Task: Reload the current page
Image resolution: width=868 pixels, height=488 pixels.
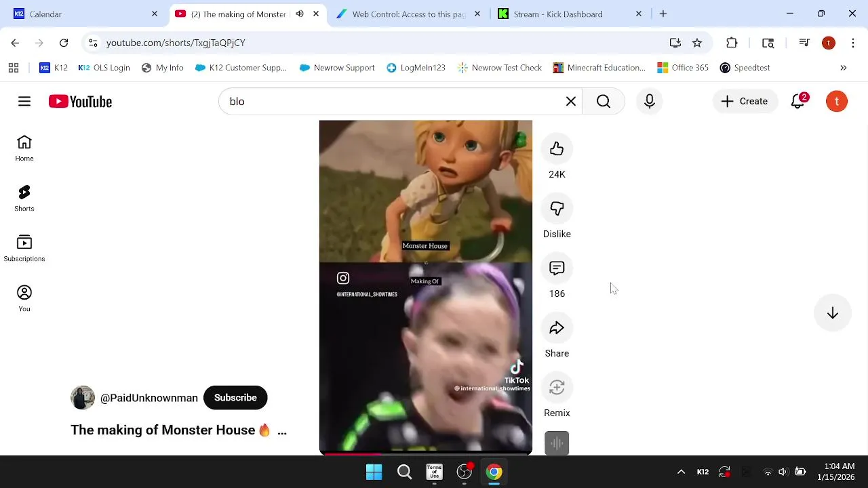Action: tap(64, 43)
